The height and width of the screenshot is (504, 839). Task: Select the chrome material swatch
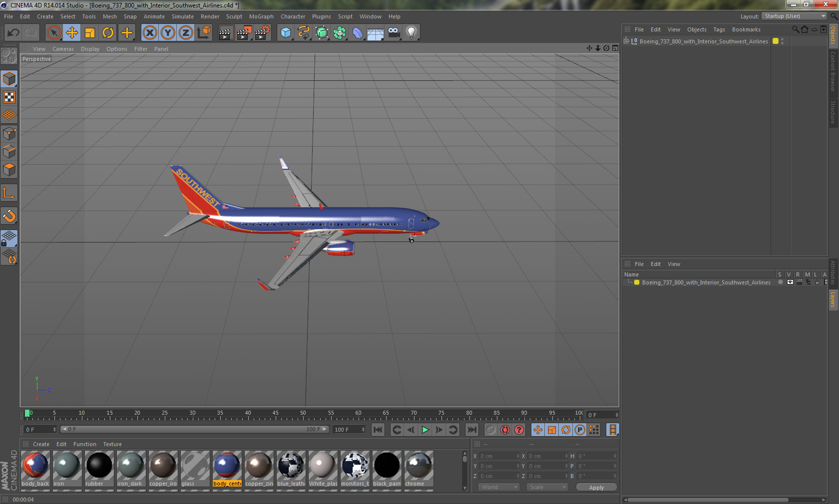click(x=419, y=469)
